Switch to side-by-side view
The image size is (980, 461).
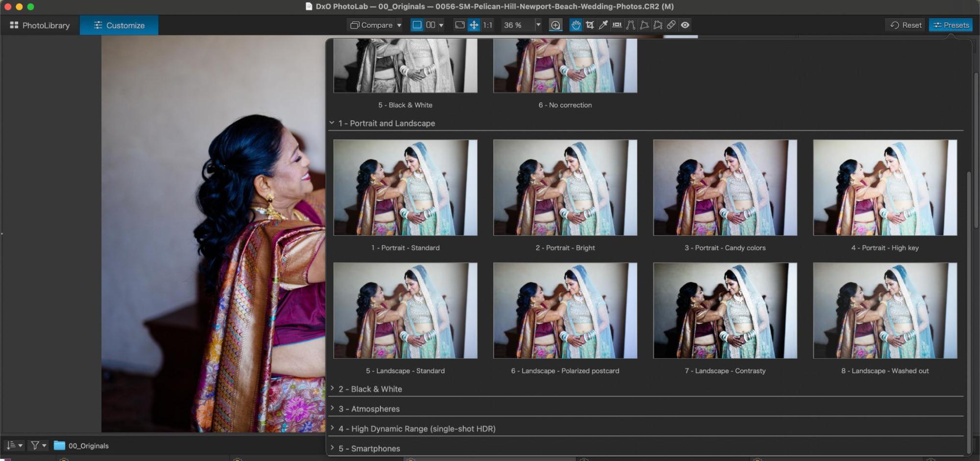click(430, 25)
